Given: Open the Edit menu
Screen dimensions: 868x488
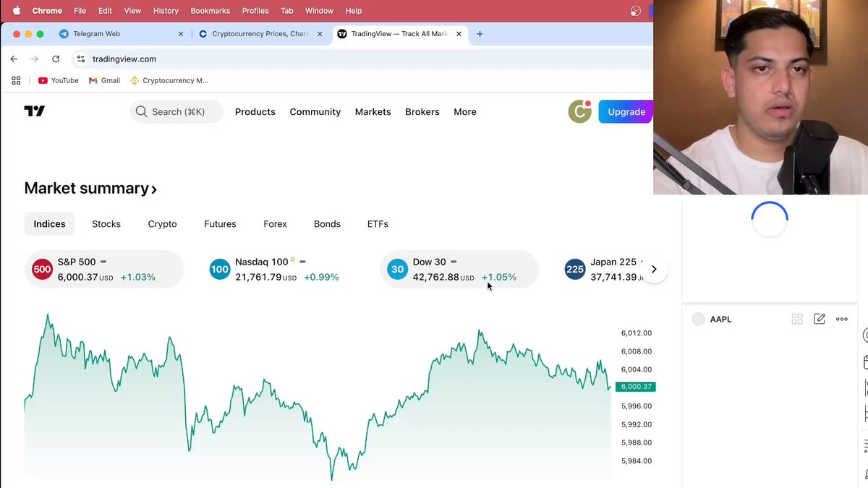Looking at the screenshot, I should [x=106, y=11].
